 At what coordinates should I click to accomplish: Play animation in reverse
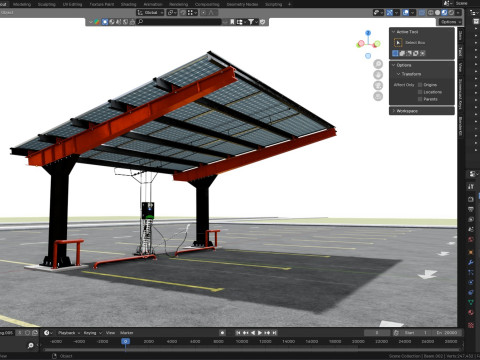(253, 333)
